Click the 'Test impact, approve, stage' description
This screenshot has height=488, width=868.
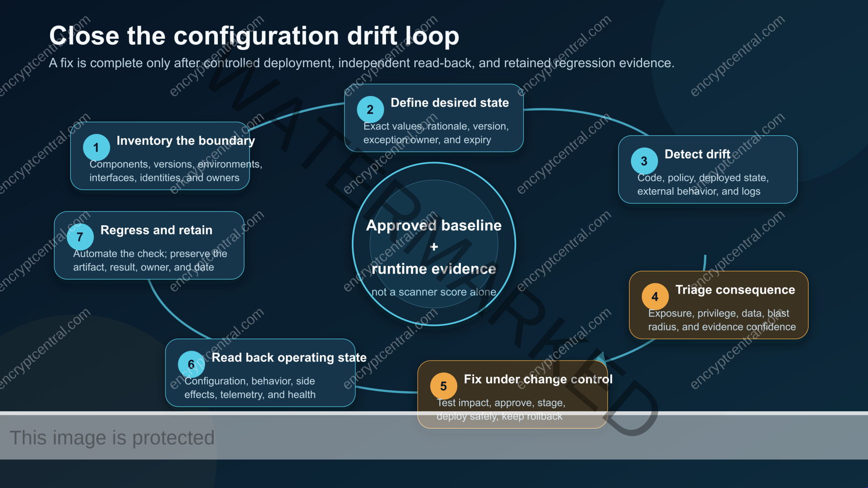tap(501, 410)
